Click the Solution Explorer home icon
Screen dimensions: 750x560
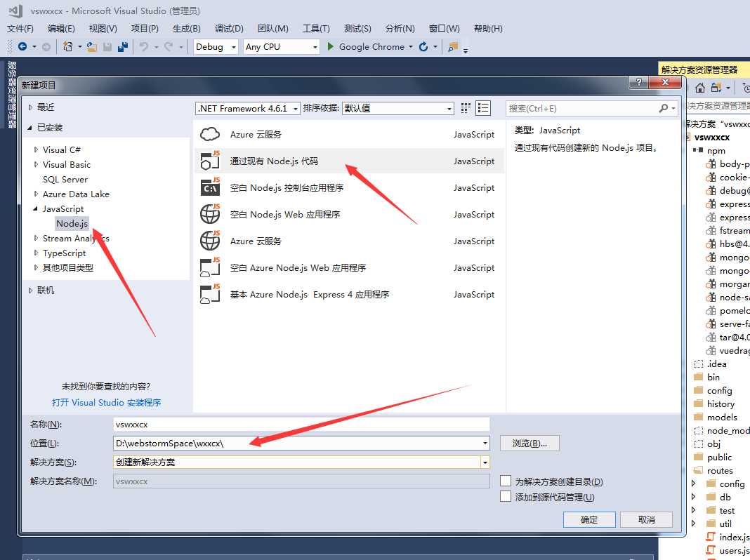[699, 88]
